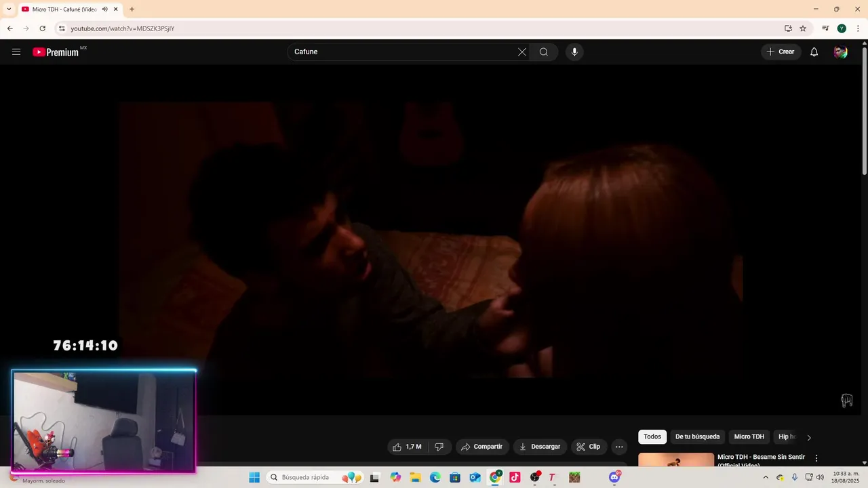Click the video player to pause
The image size is (868, 488).
tap(430, 240)
